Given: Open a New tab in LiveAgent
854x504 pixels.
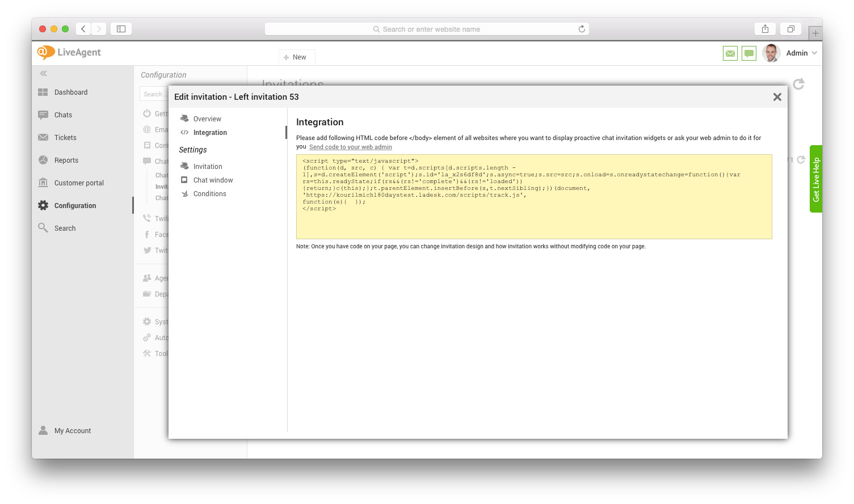Looking at the screenshot, I should tap(296, 57).
